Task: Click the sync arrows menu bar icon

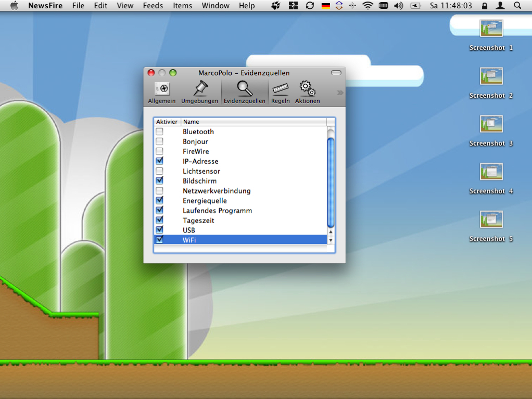Action: click(309, 5)
